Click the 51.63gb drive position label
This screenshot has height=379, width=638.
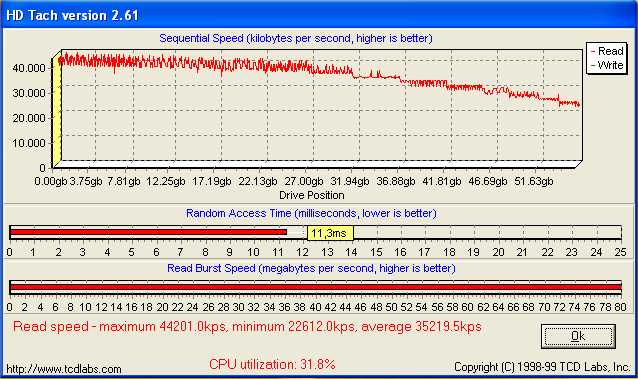[534, 181]
